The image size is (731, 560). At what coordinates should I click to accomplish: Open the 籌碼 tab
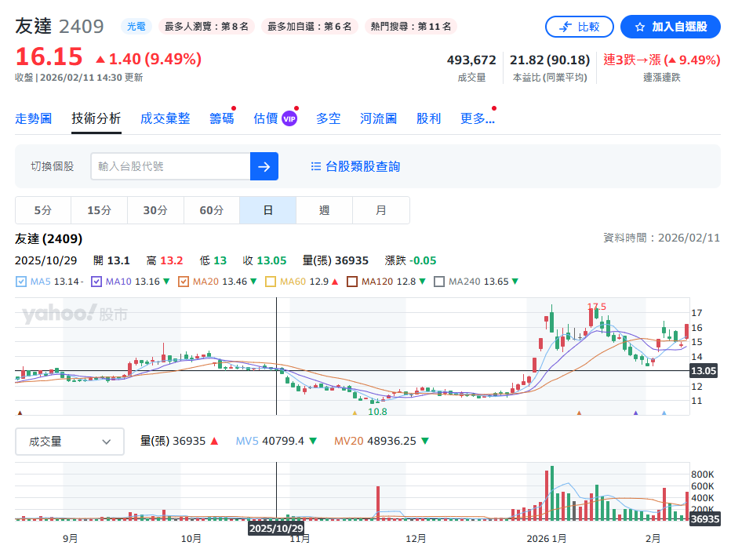pyautogui.click(x=221, y=118)
